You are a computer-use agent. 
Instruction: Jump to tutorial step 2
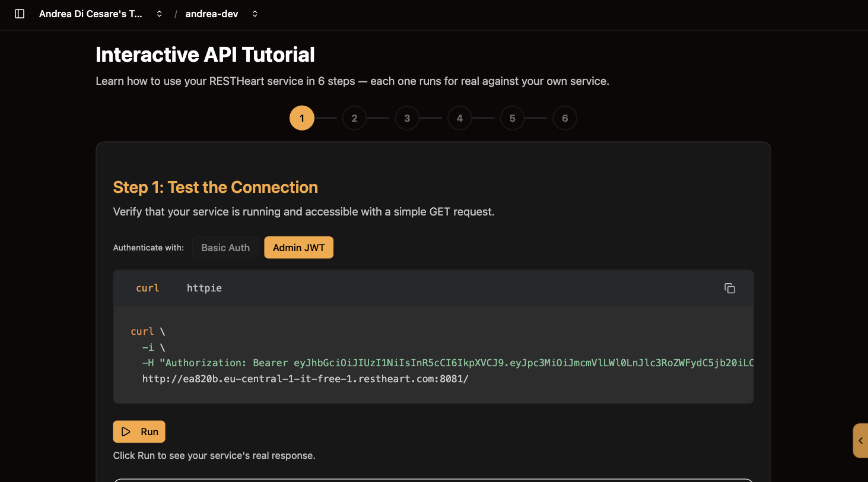[x=354, y=118]
